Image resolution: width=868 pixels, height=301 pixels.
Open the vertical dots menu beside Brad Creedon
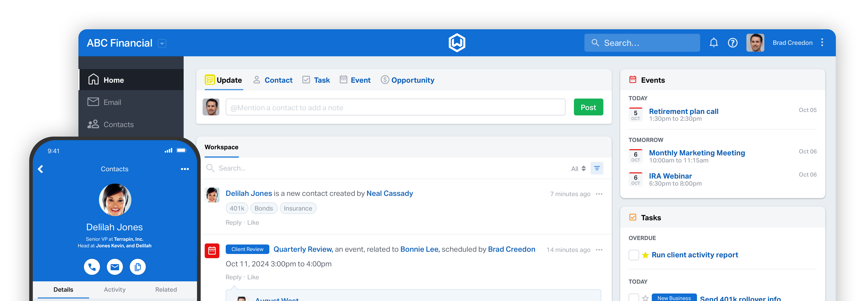[822, 42]
